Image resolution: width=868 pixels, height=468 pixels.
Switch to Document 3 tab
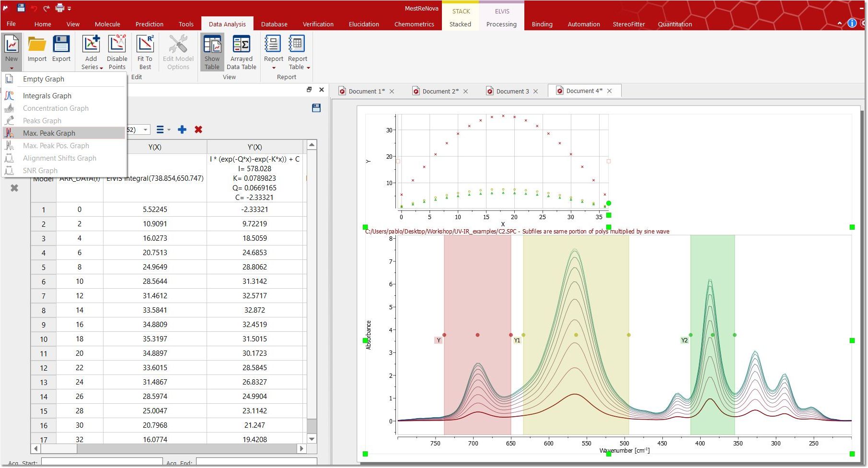click(512, 91)
